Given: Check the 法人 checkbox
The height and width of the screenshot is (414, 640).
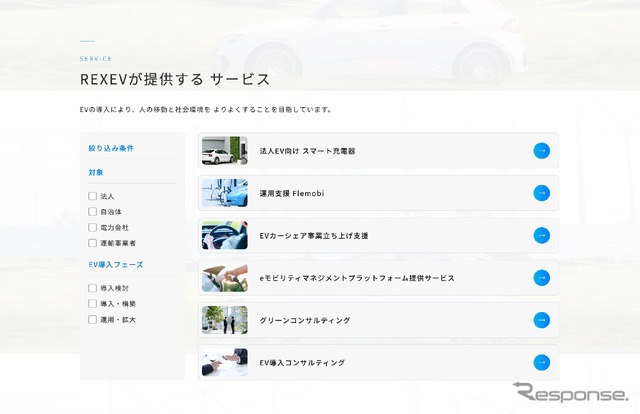Looking at the screenshot, I should point(93,196).
